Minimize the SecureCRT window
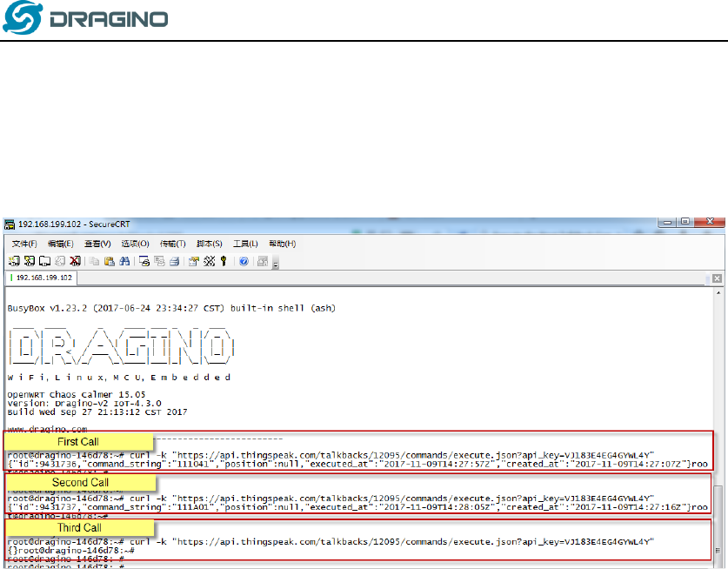This screenshot has width=728, height=569. 667,222
